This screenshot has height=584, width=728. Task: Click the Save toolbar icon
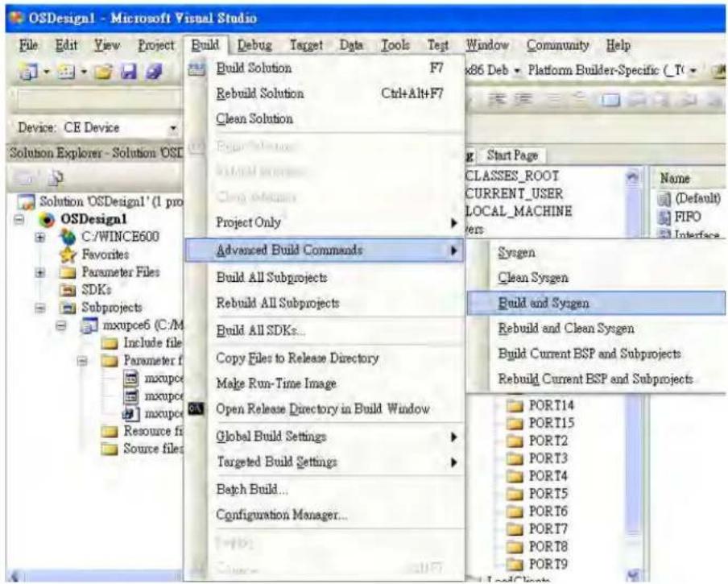pos(129,72)
